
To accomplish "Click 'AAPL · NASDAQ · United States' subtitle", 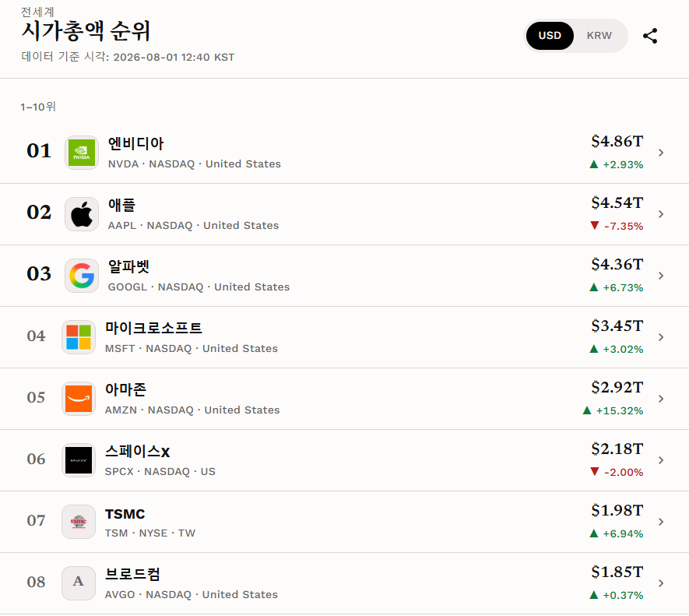I will (193, 226).
